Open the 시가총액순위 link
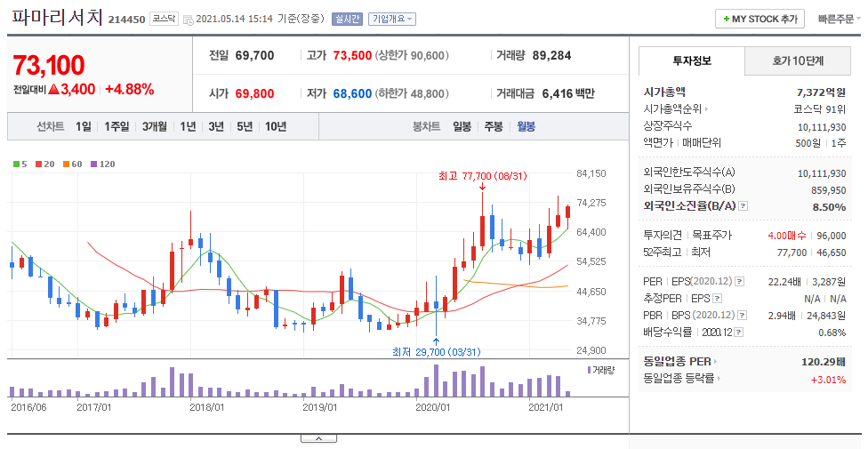Viewport: 868px width, 449px height. [676, 109]
